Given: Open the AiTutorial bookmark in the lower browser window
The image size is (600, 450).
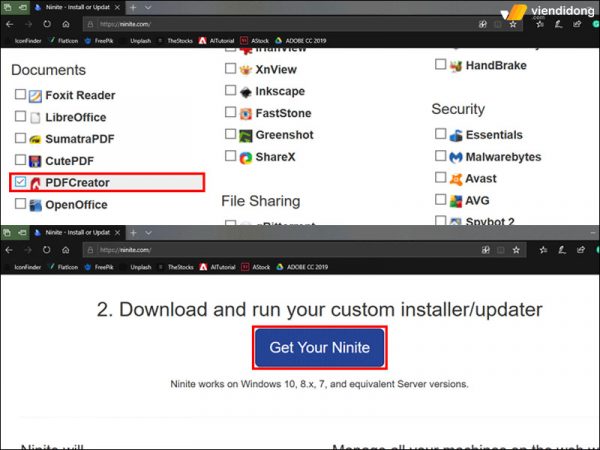Looking at the screenshot, I should (220, 267).
